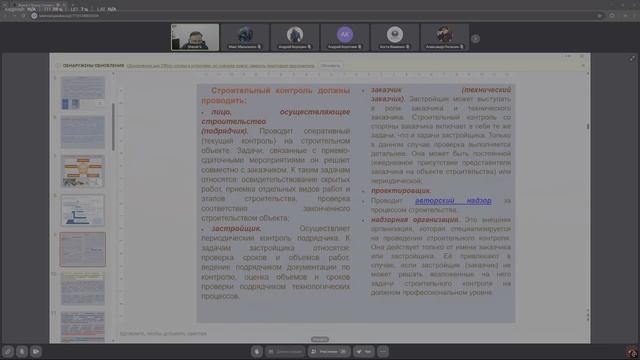The image size is (640, 360).
Task: Click the slide title Строительный контроль должны проводить
Action: tap(276, 95)
